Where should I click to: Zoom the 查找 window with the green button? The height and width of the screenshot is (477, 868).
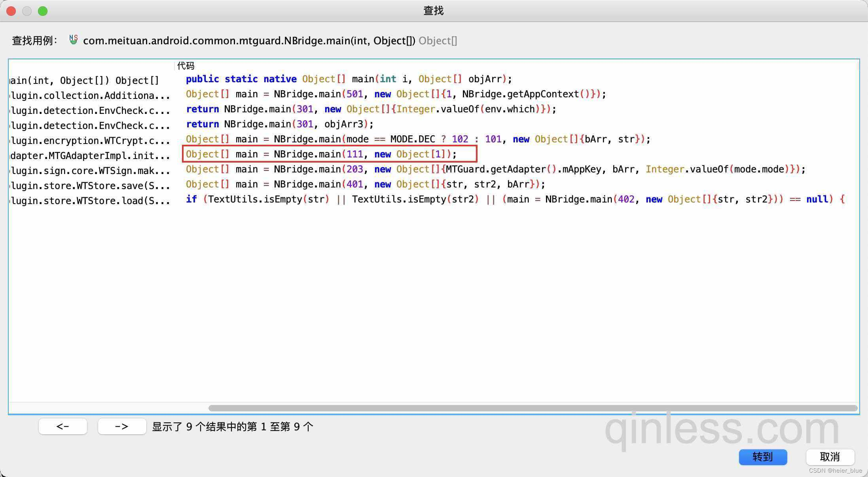tap(43, 11)
